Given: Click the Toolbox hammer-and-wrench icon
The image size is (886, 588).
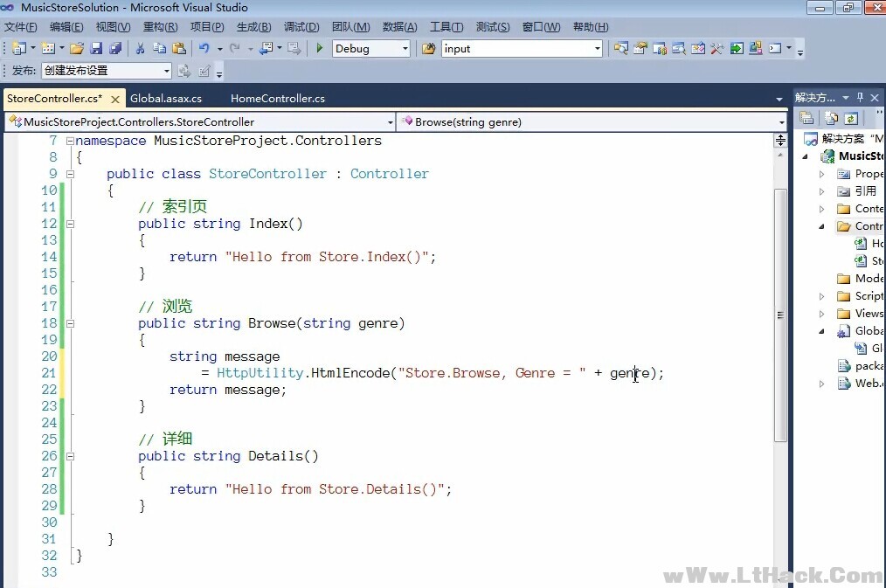Looking at the screenshot, I should [x=716, y=48].
